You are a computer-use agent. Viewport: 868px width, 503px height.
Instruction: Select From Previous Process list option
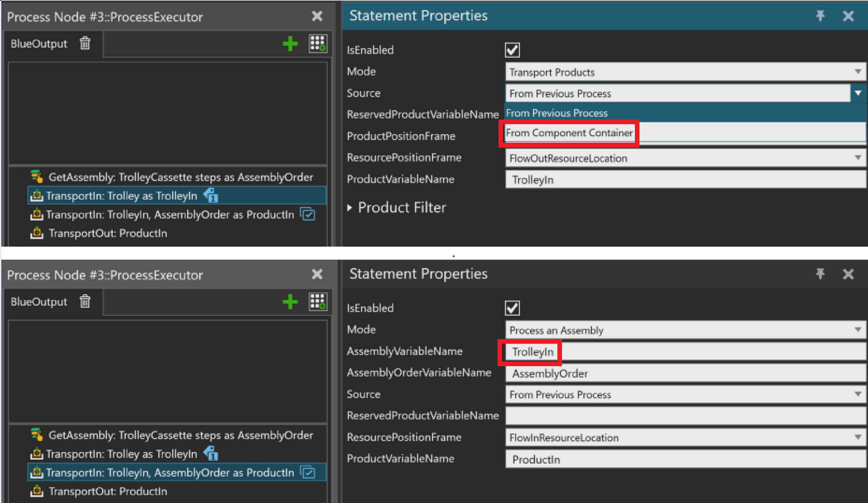(x=557, y=113)
